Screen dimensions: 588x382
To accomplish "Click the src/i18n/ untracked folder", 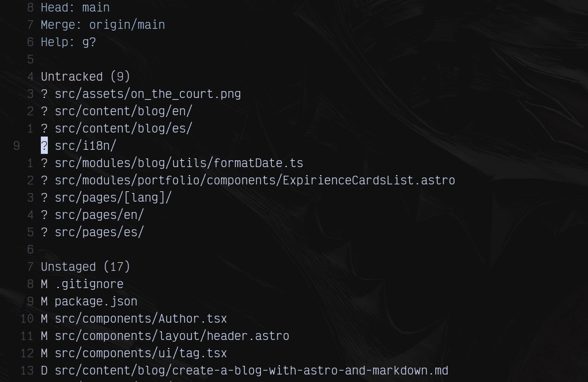I will (x=85, y=146).
